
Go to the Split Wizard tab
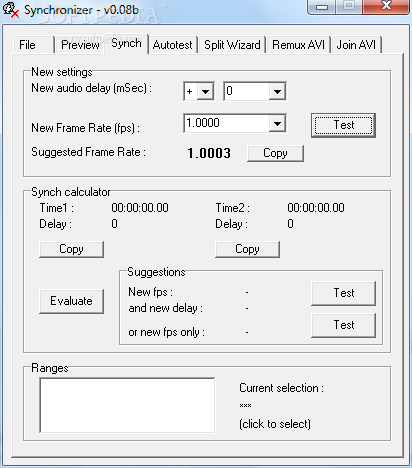[232, 45]
